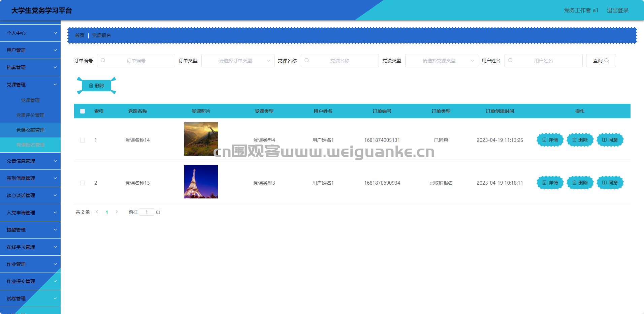Click 已取消报名 status cell

[441, 183]
